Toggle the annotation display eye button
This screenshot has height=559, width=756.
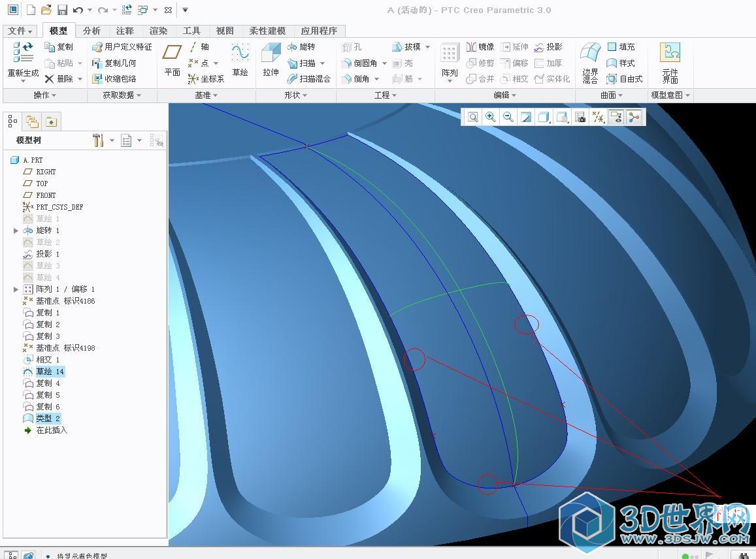(616, 117)
